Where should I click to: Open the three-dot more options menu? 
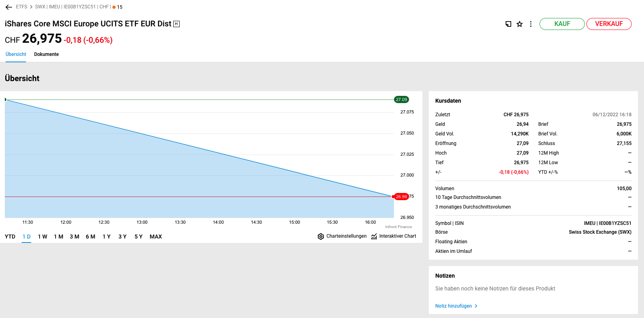pyautogui.click(x=531, y=24)
